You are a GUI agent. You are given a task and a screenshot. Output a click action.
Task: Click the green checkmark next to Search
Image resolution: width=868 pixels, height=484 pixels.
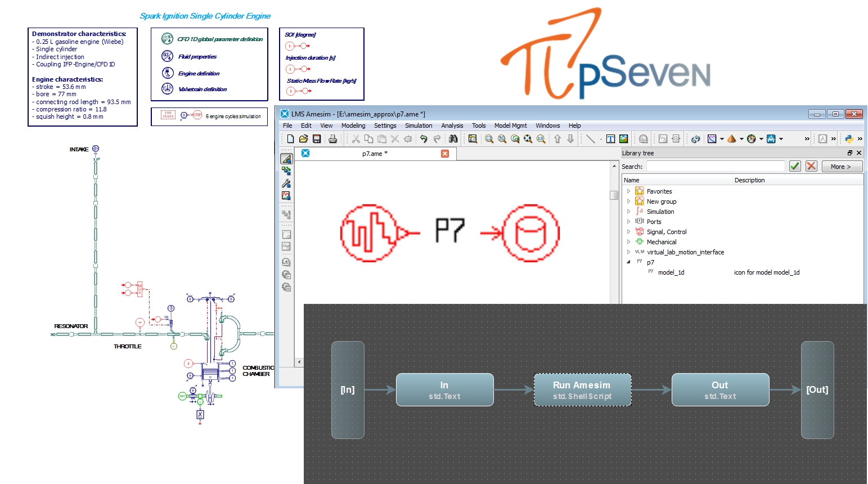[795, 166]
